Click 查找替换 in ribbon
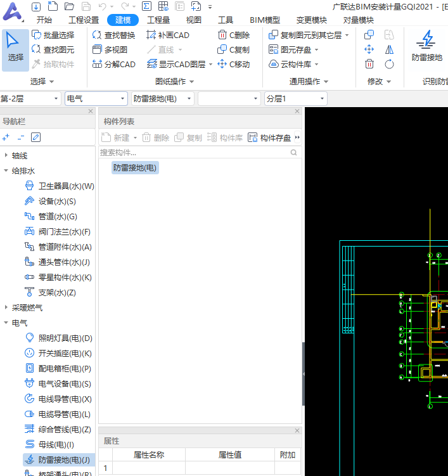Viewport: 448px width, 476px height. click(x=114, y=35)
